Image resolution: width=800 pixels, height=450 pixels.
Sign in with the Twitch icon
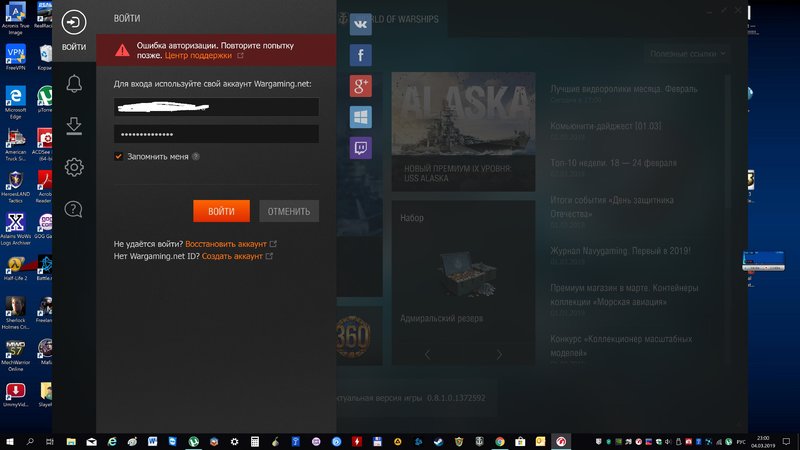(x=360, y=148)
